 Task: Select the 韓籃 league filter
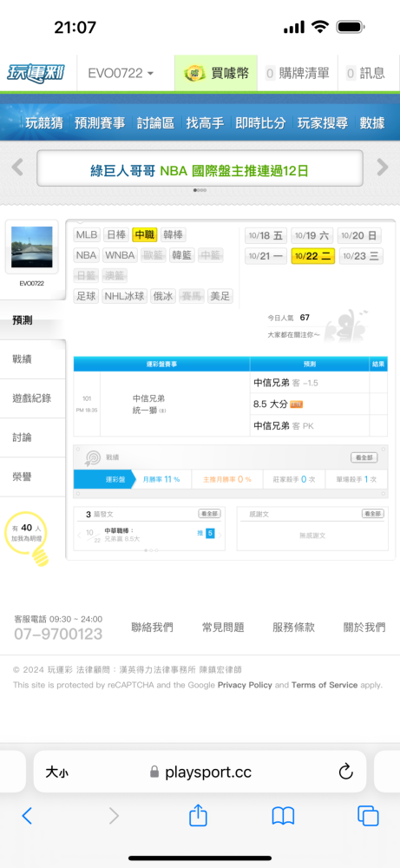[181, 255]
